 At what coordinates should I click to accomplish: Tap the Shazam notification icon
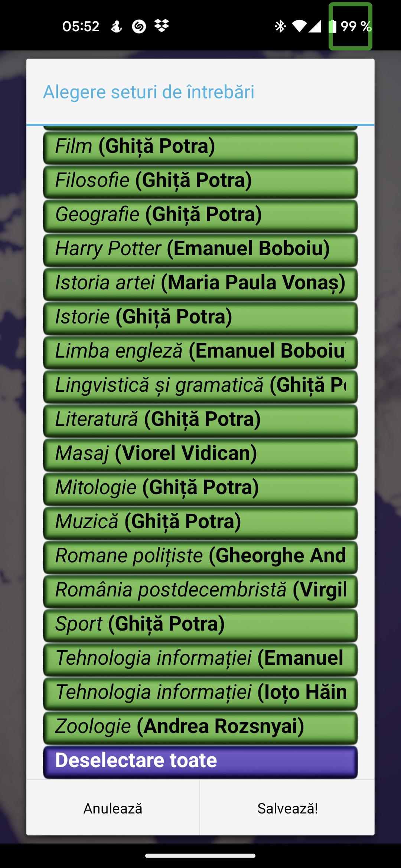coord(139,26)
